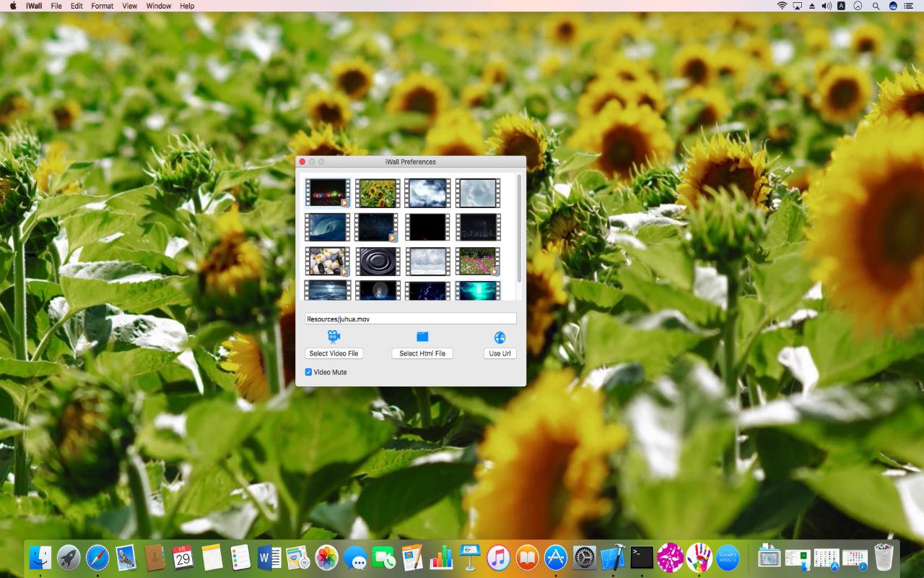Open Launchpad from the Dock
924x578 pixels.
click(68, 557)
